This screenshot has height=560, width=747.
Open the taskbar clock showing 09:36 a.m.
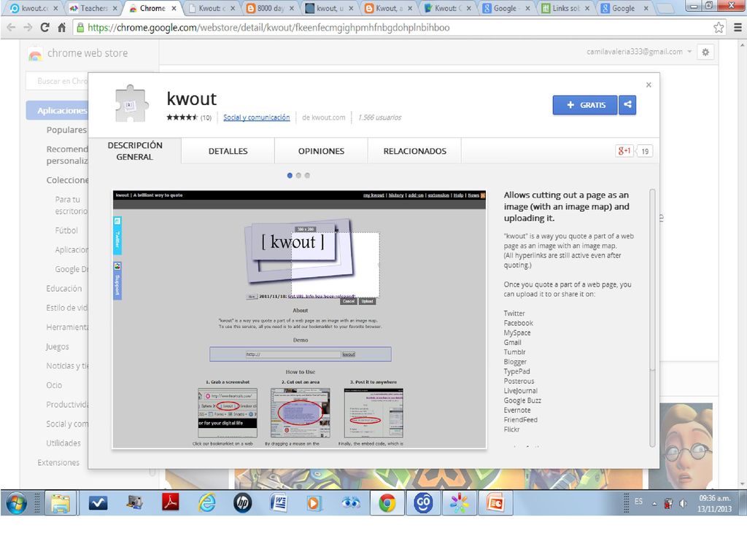[x=714, y=503]
